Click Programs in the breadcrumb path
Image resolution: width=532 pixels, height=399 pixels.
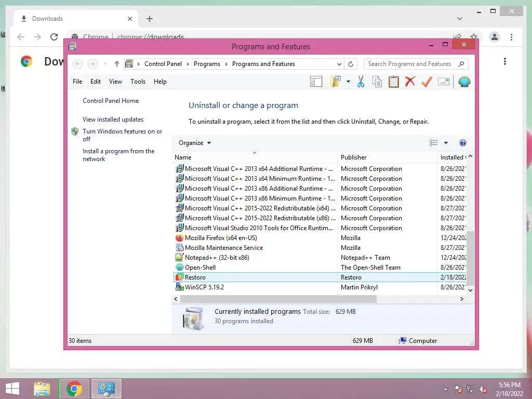point(207,64)
